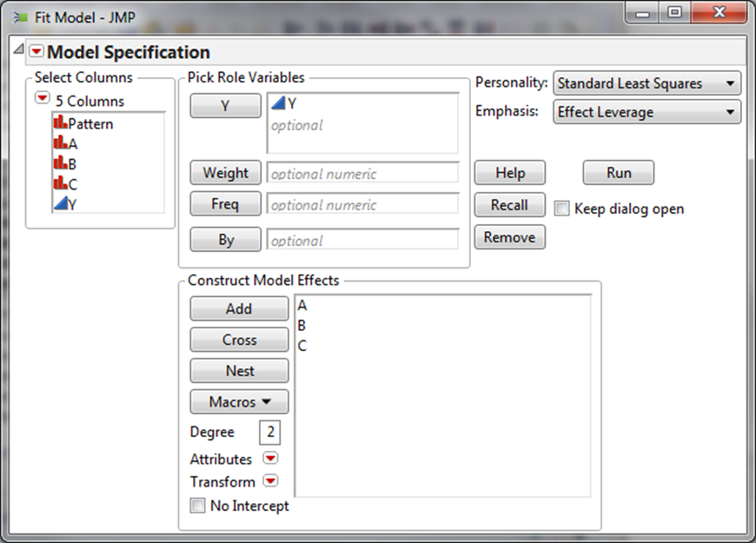This screenshot has width=756, height=543.
Task: Open the Transform red triangle menu
Action: click(270, 481)
